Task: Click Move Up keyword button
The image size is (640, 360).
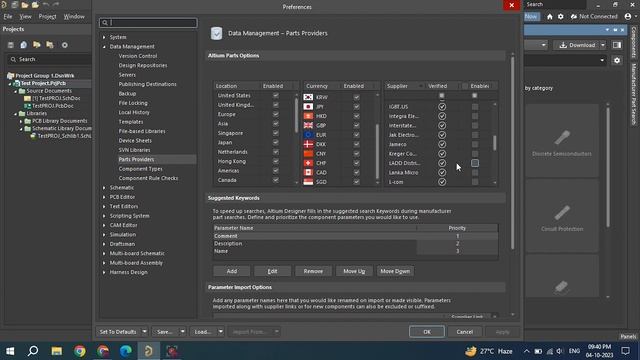Action: (354, 271)
